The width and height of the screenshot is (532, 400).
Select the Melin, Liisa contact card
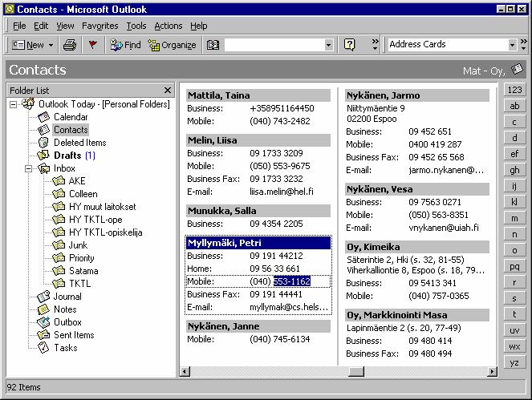258,166
